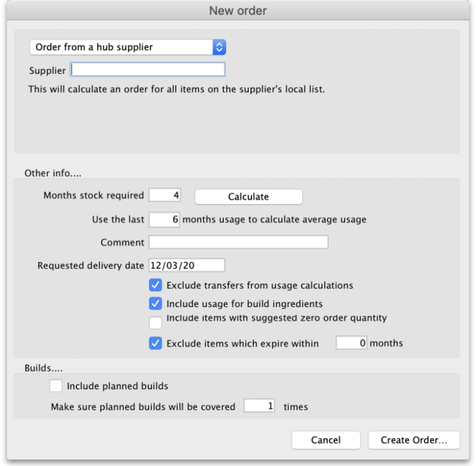Click inside the Comment field
Image resolution: width=476 pixels, height=466 pixels.
coord(238,242)
